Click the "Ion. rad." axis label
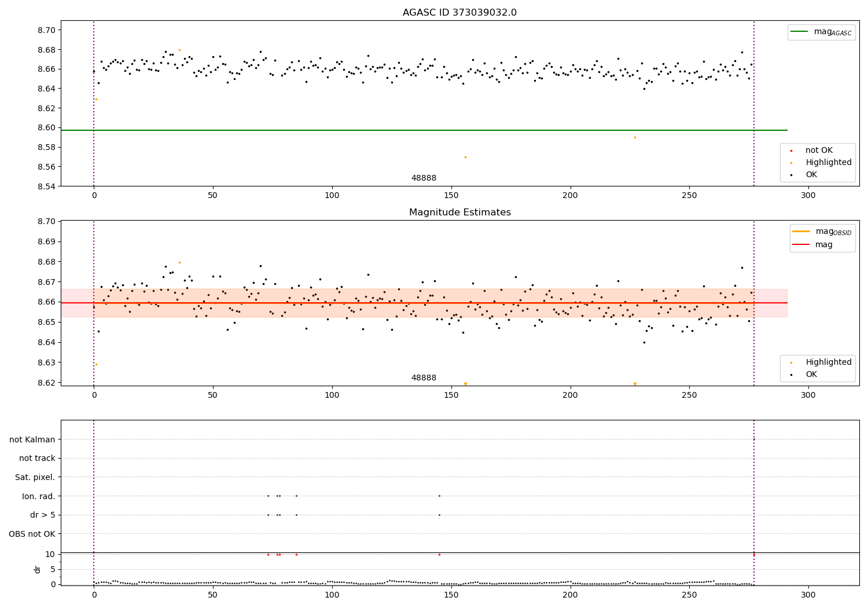 click(39, 496)
